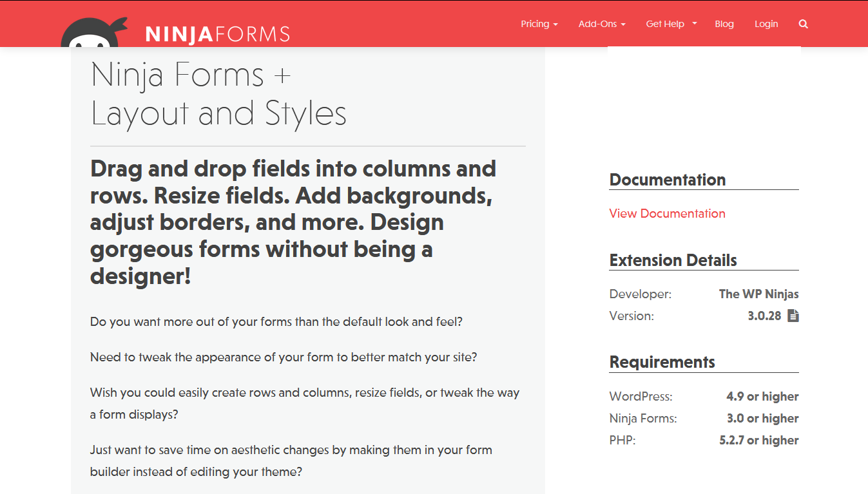Image resolution: width=868 pixels, height=494 pixels.
Task: Click the Version: label
Action: click(632, 316)
